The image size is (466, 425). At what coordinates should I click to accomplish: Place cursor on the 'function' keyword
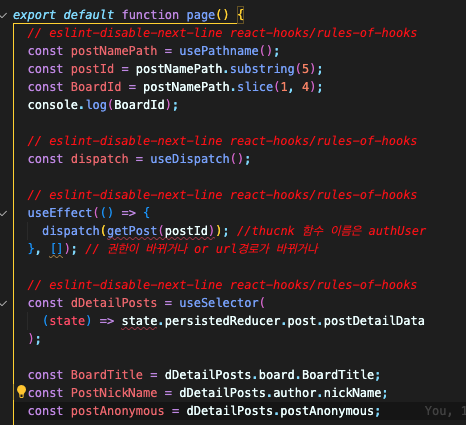[150, 15]
